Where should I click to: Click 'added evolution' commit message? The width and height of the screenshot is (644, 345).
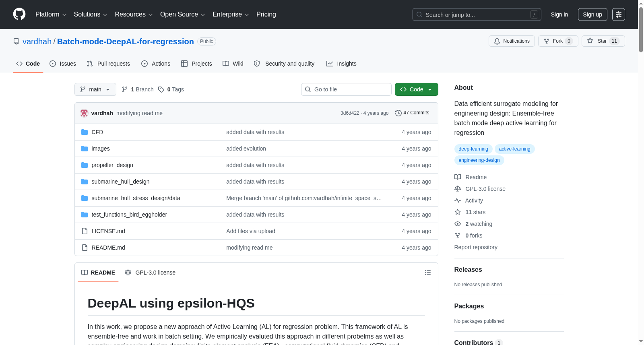(246, 149)
